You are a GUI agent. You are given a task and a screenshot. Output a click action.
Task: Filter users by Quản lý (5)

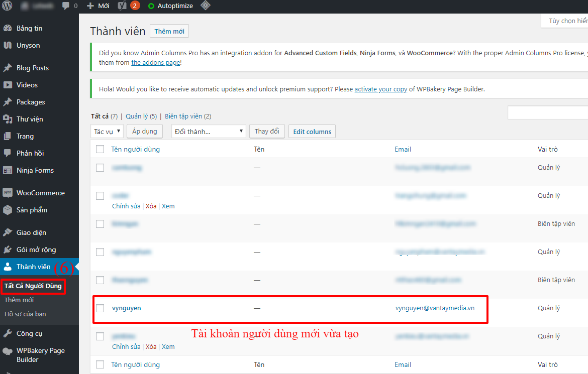point(141,116)
